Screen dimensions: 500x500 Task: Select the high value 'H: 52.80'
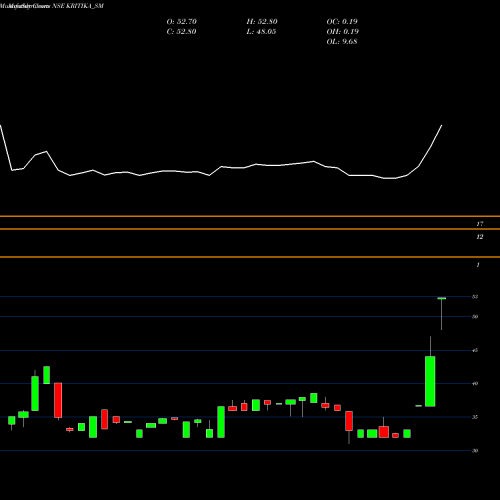pos(262,22)
